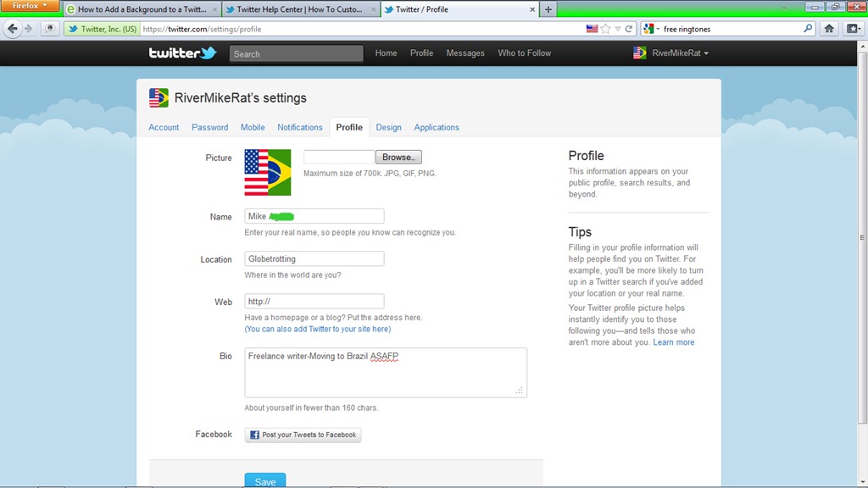Click the browser forward arrow
The image size is (868, 488).
pyautogui.click(x=29, y=29)
